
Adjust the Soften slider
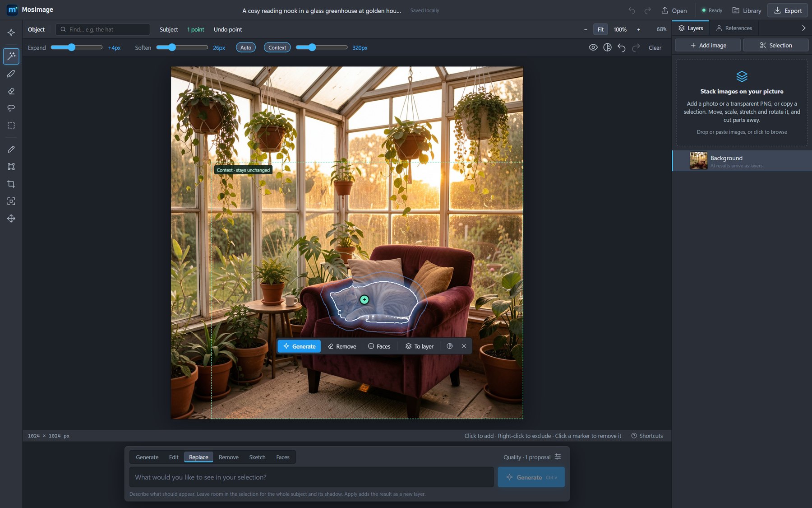tap(182, 47)
